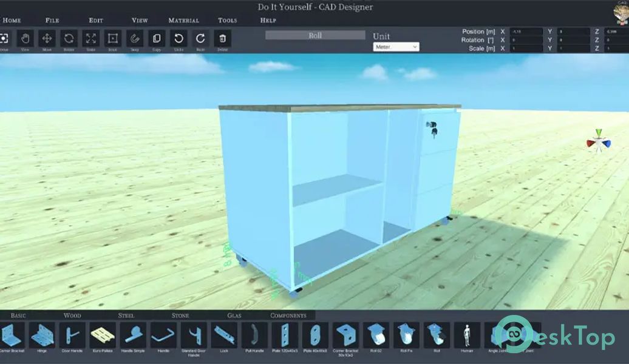The image size is (629, 364).
Task: Switch to the Steel tab
Action: (x=126, y=315)
